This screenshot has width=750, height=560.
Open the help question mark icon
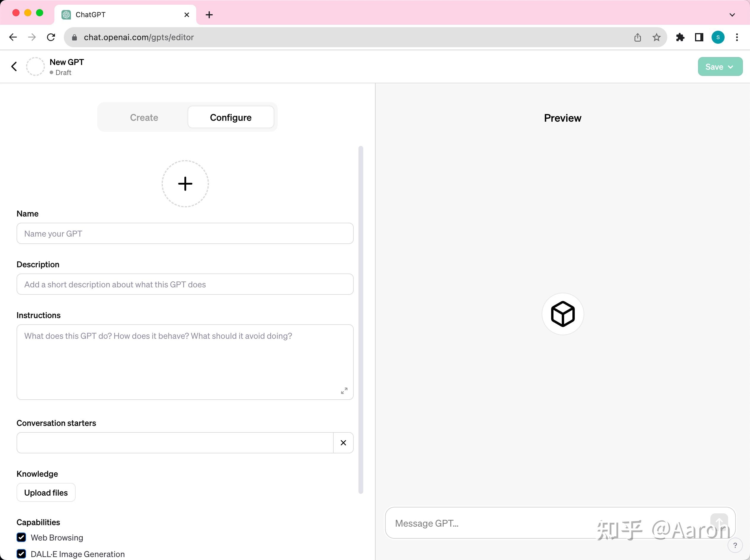(x=735, y=545)
